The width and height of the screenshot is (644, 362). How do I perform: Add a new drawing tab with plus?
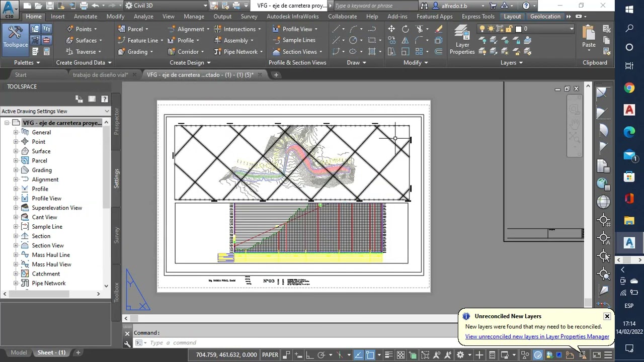click(276, 75)
